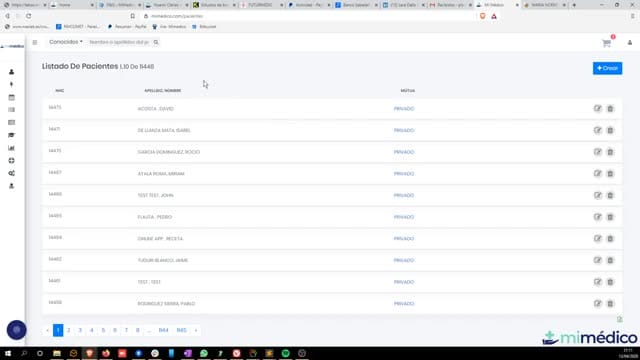Open the Brave shield icon in address bar

point(482,16)
